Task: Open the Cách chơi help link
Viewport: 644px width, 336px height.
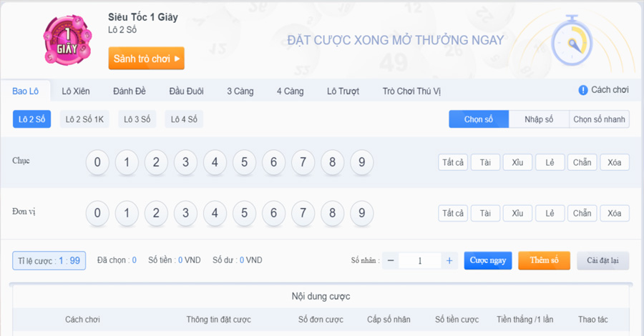Action: coord(610,90)
